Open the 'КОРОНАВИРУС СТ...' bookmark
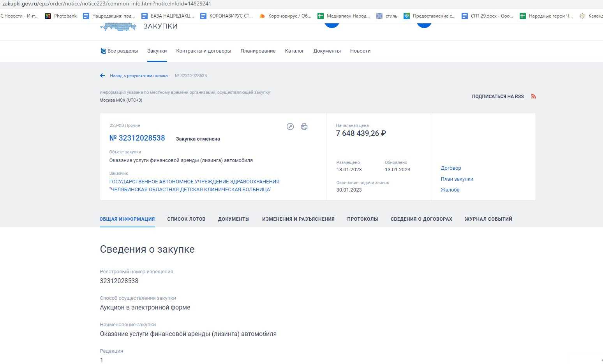The image size is (603, 364). click(x=226, y=16)
